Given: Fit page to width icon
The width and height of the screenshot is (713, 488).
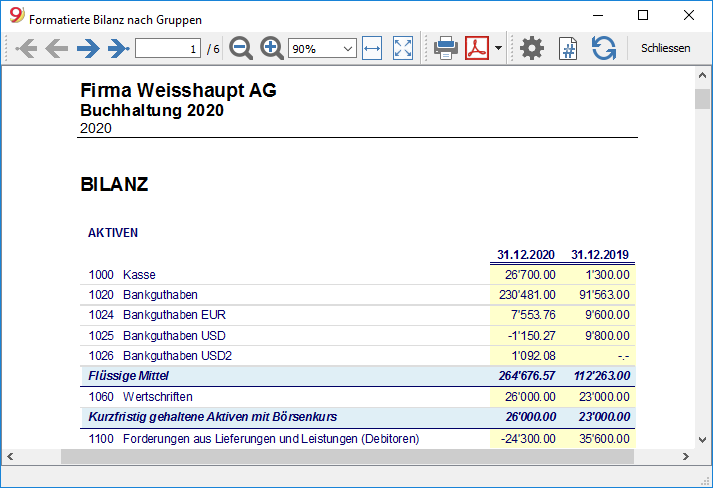Looking at the screenshot, I should click(372, 48).
